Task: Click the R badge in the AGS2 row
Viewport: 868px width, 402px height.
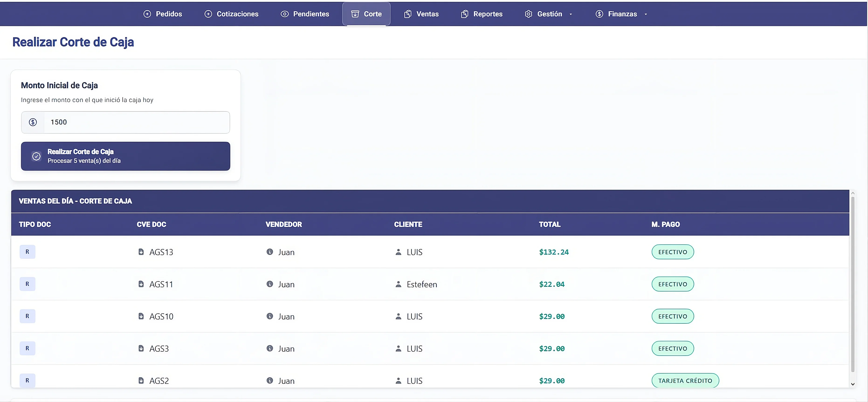Action: [x=27, y=381]
